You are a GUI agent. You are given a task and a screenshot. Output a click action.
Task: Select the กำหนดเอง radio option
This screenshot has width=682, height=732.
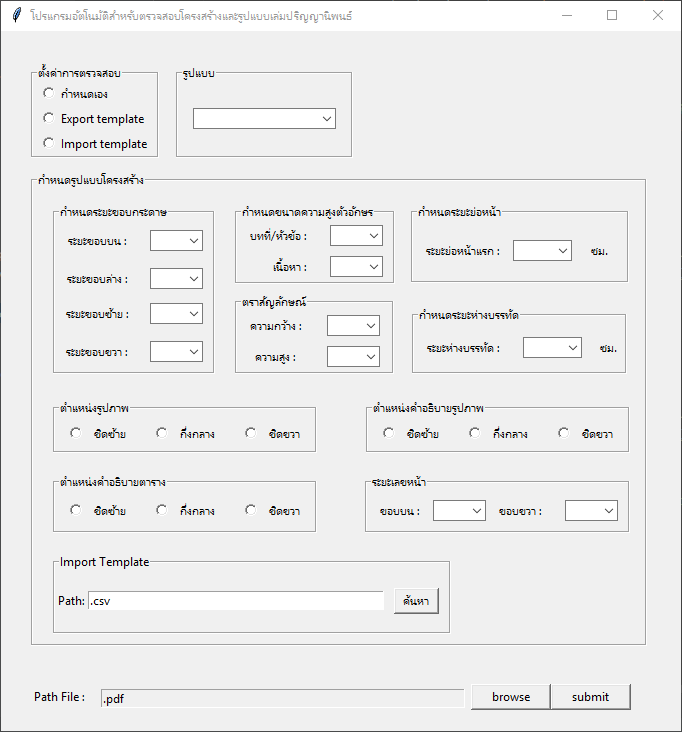coord(49,93)
